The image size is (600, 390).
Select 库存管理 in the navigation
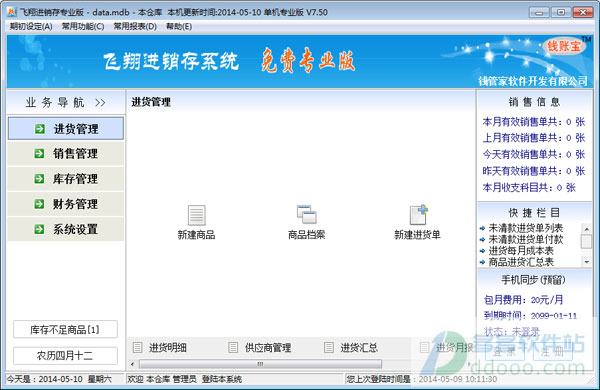[66, 179]
